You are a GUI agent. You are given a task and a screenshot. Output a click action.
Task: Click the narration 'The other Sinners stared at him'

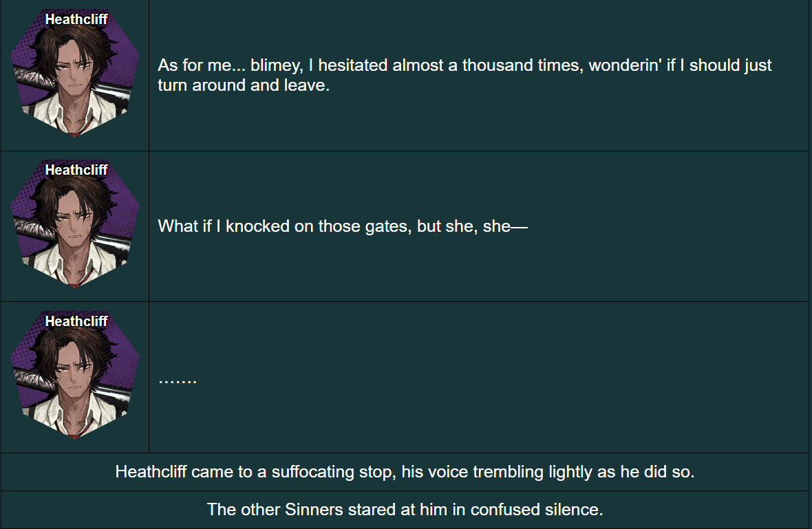pyautogui.click(x=405, y=510)
